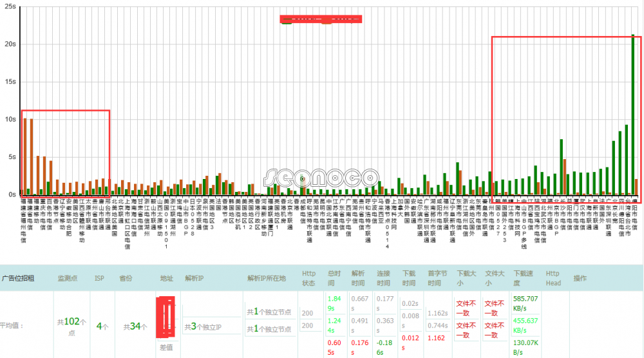The width and height of the screenshot is (644, 358).
Task: Click the Http Head column header
Action: coord(554,278)
